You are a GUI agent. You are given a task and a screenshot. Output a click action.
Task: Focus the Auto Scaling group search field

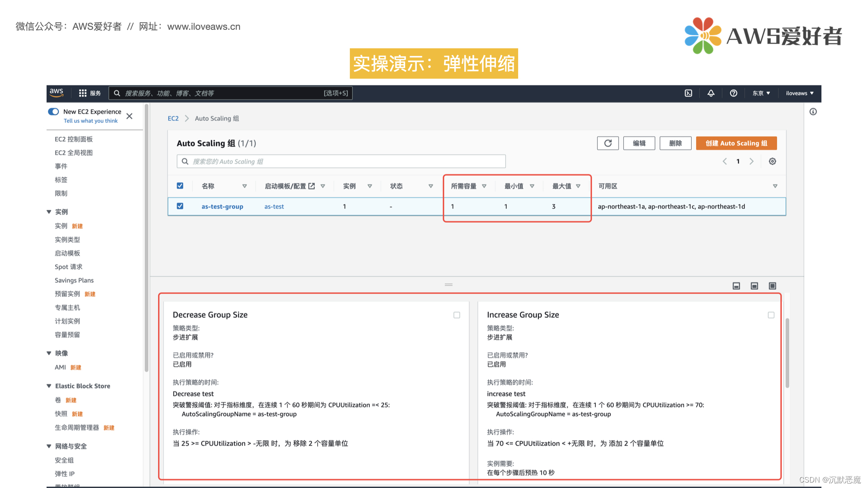coord(341,161)
